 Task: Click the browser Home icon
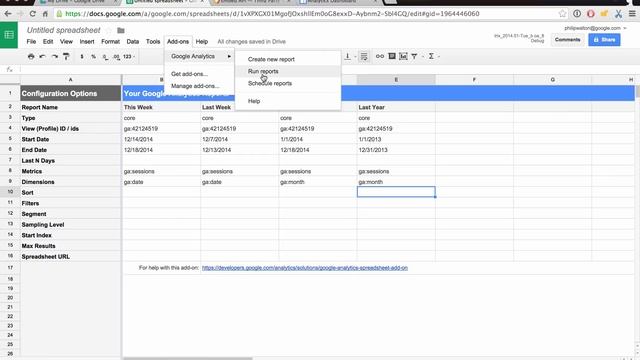[x=45, y=14]
